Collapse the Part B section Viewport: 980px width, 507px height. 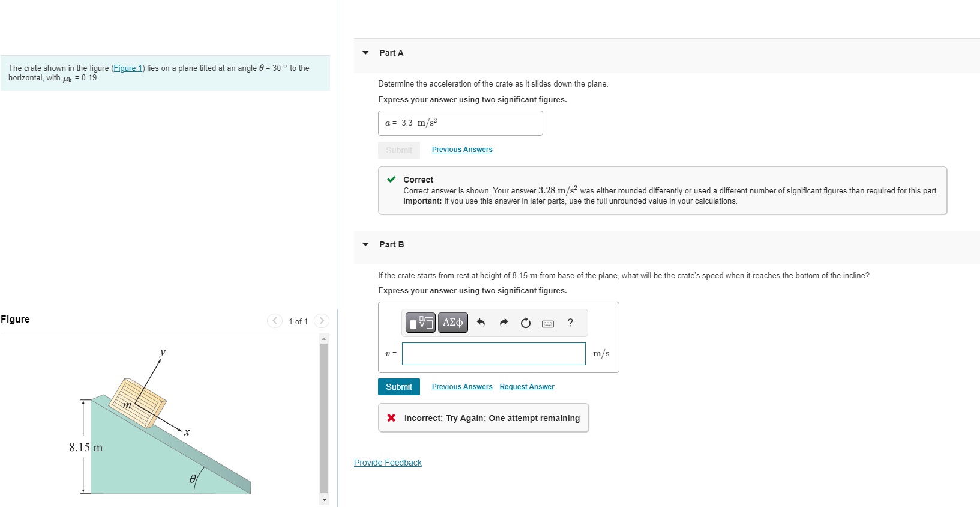[x=365, y=244]
